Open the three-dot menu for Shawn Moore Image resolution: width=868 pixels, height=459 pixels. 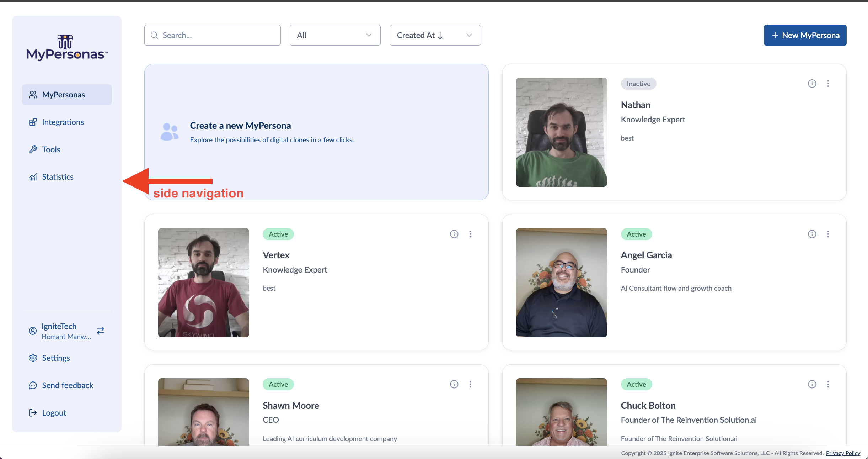pos(470,384)
